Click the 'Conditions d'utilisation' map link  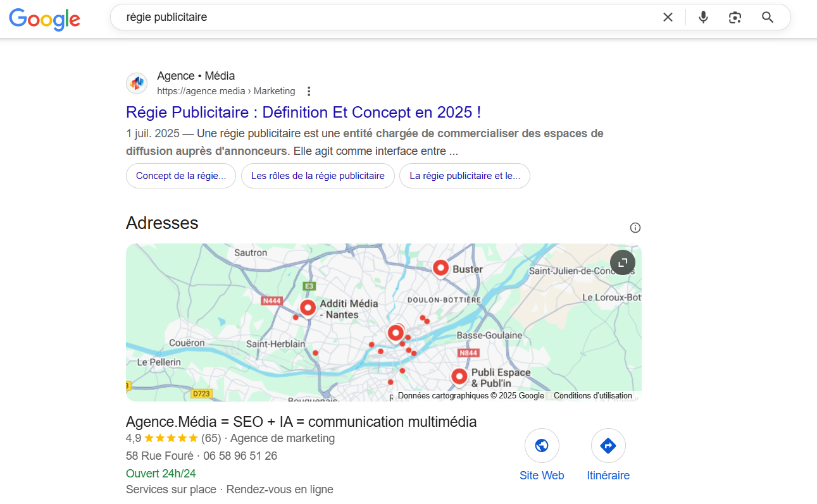[x=593, y=396]
